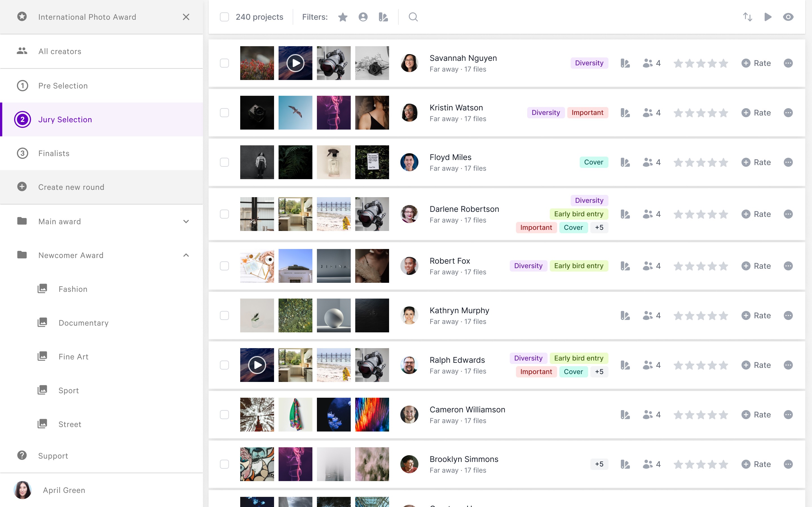Collapse the Newcomer Award section
812x507 pixels.
(x=186, y=255)
